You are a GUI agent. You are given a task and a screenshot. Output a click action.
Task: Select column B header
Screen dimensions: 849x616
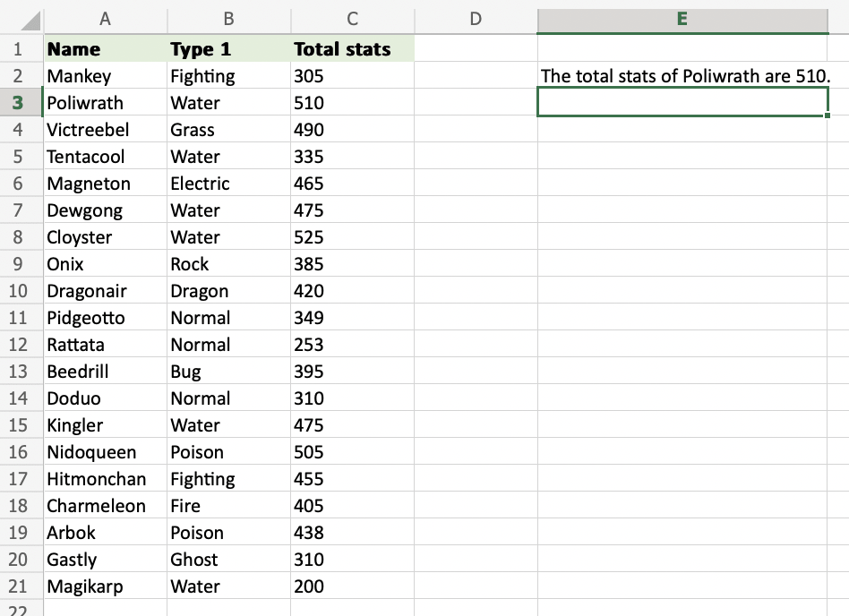click(228, 18)
